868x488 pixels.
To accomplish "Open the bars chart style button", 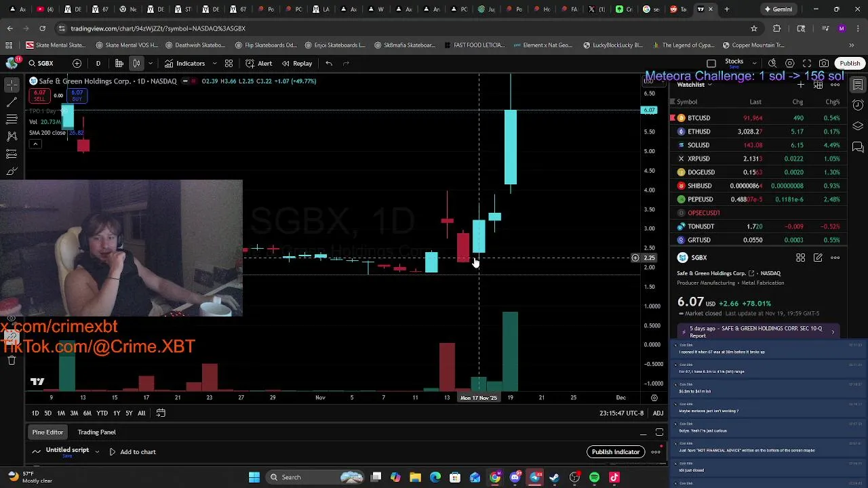I will coord(119,63).
